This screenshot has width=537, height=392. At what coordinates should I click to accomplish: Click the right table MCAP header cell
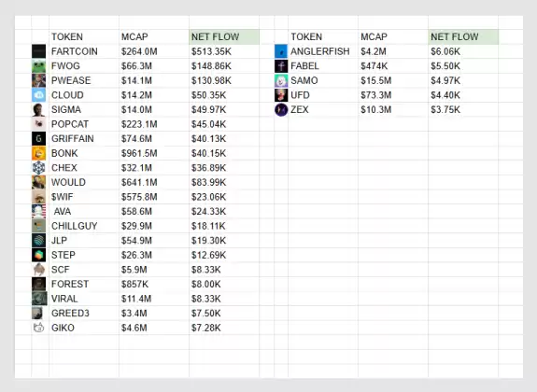(x=393, y=37)
